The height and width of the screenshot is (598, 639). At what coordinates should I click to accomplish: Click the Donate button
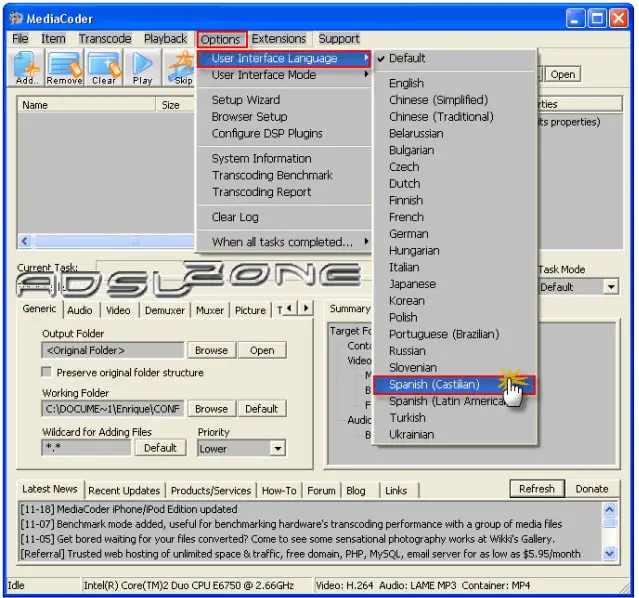(x=592, y=488)
